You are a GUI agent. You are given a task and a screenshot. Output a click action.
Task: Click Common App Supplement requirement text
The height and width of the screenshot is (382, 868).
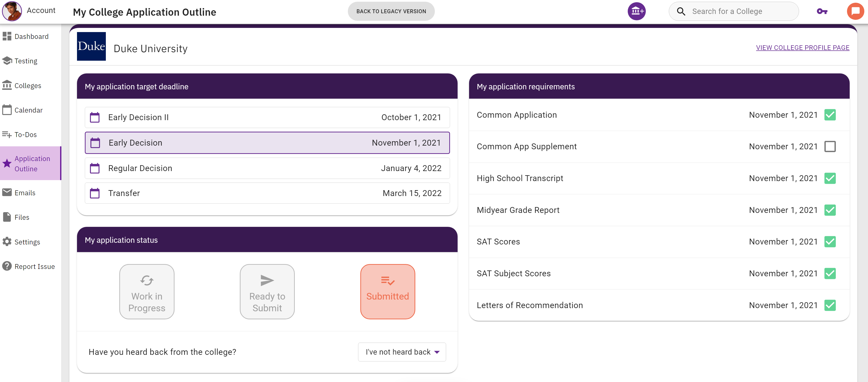click(x=527, y=146)
